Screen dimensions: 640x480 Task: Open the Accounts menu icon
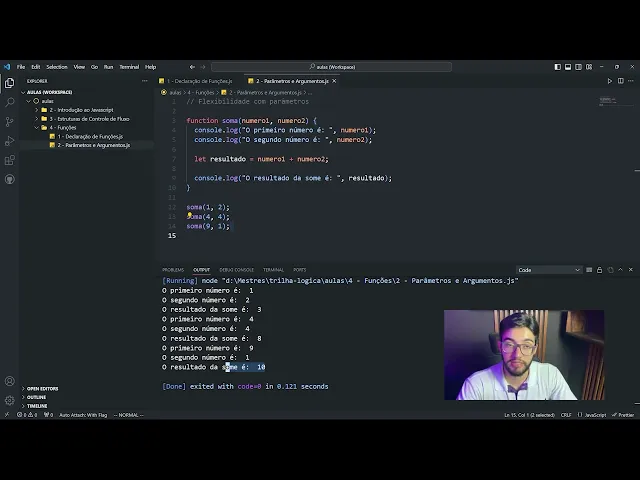pos(9,381)
